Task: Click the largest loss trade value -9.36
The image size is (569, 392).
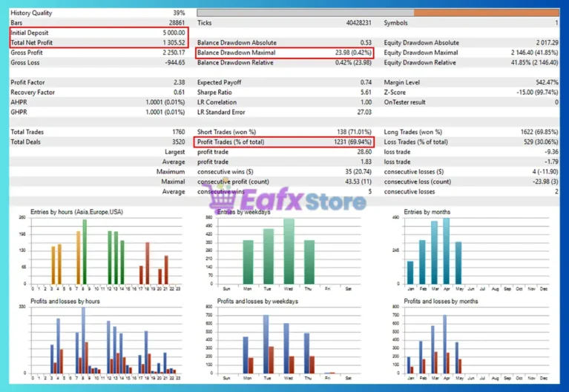Action: pos(551,152)
